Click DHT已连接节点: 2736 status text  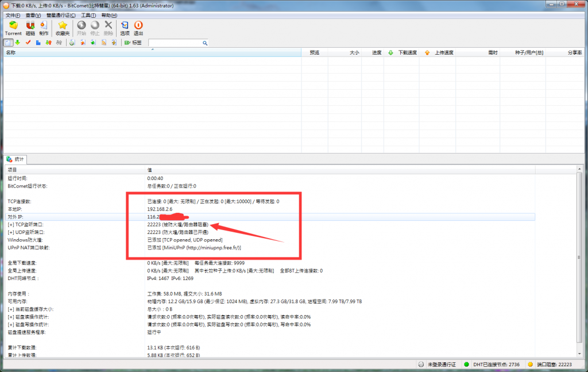[497, 365]
